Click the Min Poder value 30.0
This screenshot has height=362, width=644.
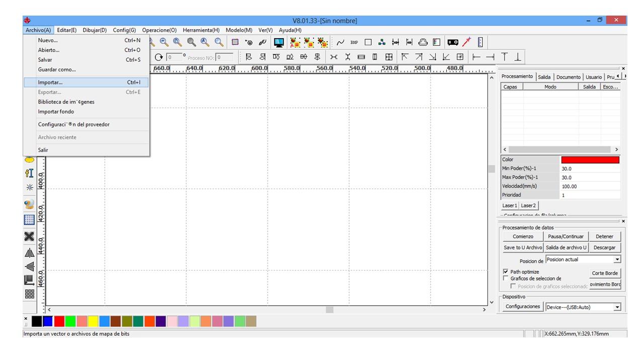[x=590, y=169]
